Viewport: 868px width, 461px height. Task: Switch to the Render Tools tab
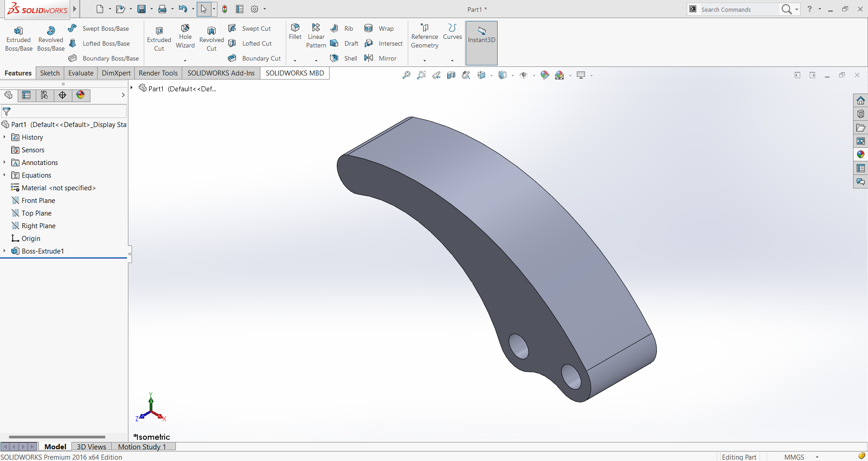(158, 73)
